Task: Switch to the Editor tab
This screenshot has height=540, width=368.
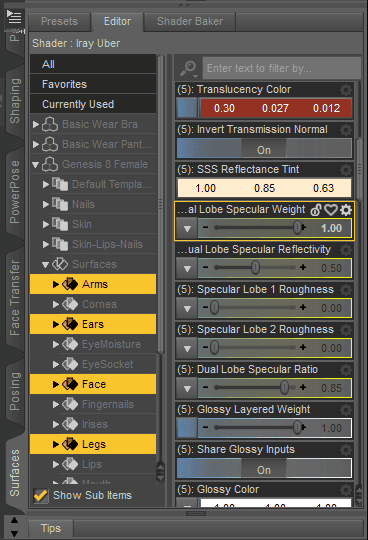Action: (x=117, y=21)
